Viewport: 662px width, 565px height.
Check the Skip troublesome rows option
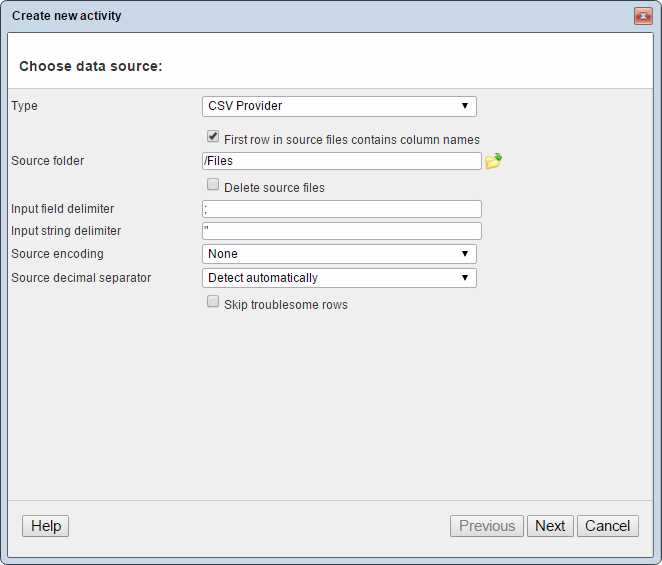click(213, 302)
